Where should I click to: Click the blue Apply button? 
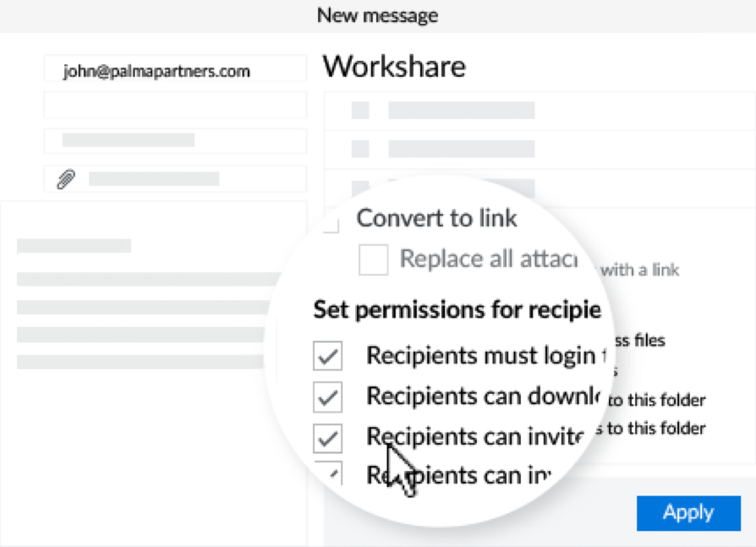[x=688, y=513]
